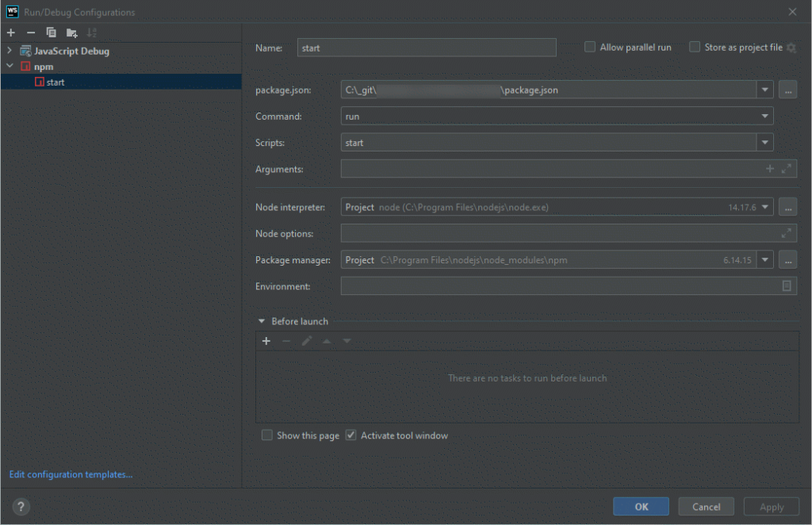Viewport: 812px width, 525px height.
Task: Open help for Run/Debug Configurations
Action: click(21, 506)
